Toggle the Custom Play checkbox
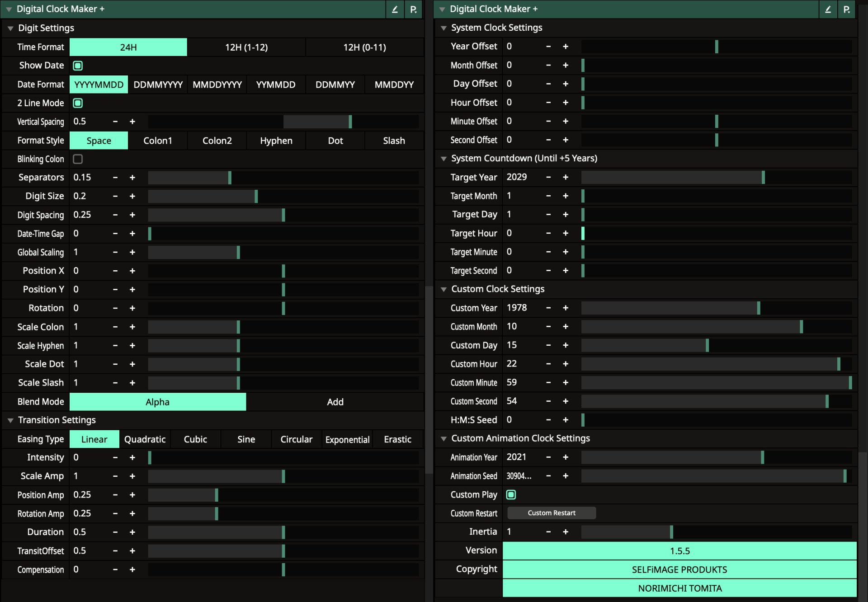Viewport: 868px width, 602px height. (511, 494)
